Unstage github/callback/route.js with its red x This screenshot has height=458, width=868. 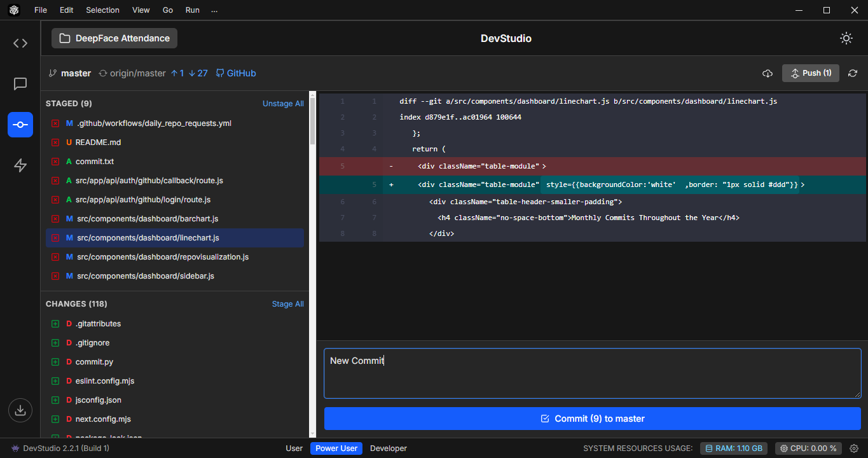pyautogui.click(x=55, y=181)
